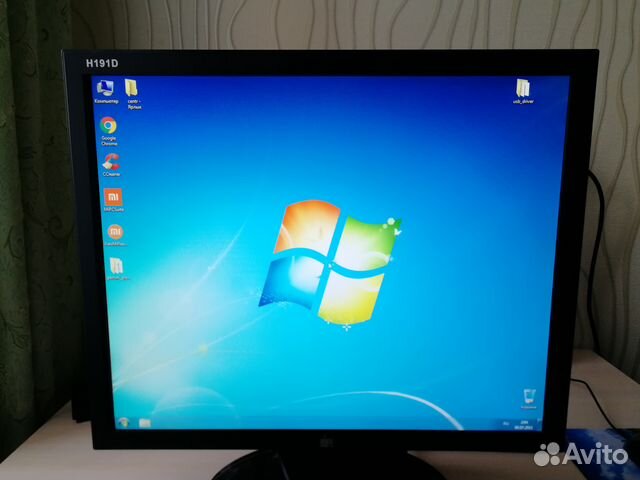Image resolution: width=640 pixels, height=480 pixels.
Task: Open the orange square Mi PC Suite icon
Action: (113, 200)
